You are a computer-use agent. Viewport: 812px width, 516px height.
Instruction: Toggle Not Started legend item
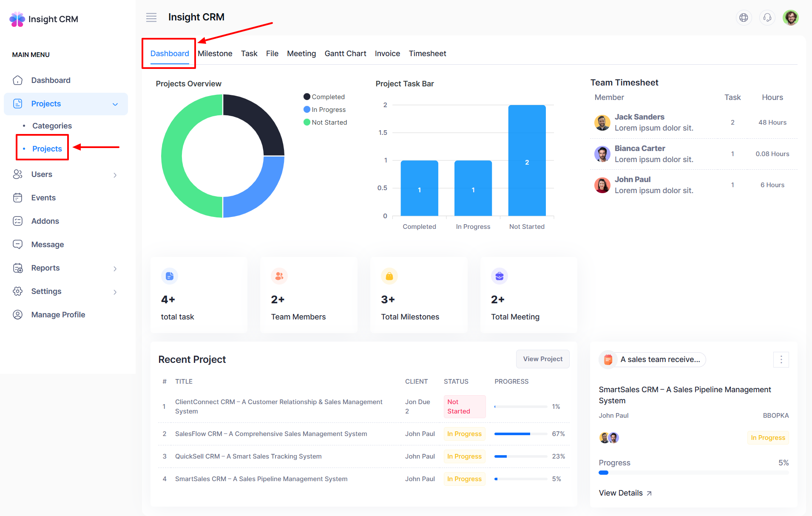click(x=325, y=123)
